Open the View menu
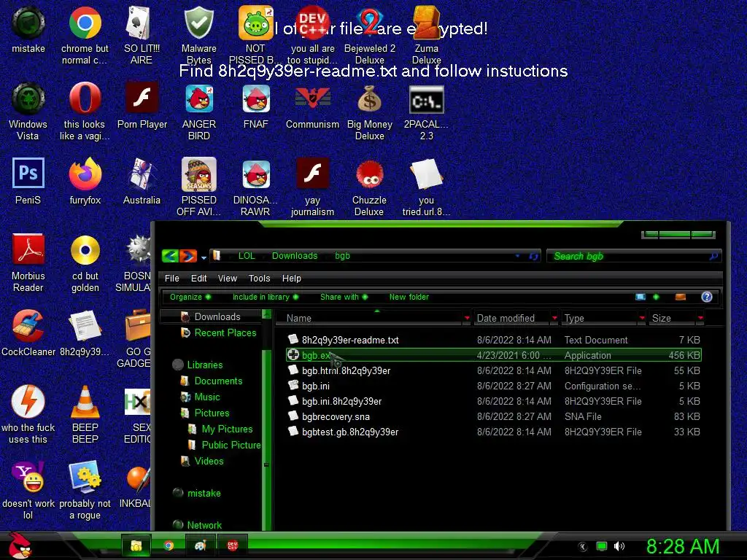 [228, 279]
